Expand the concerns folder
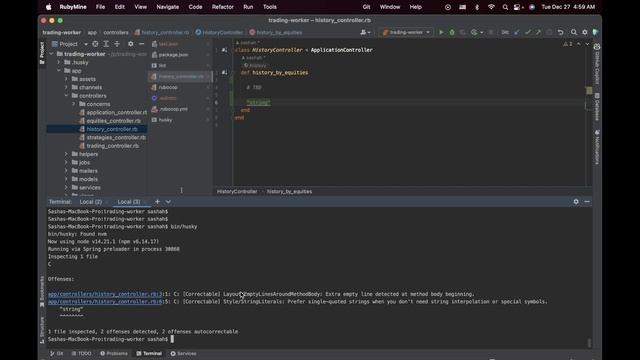640x360 pixels. [x=74, y=104]
